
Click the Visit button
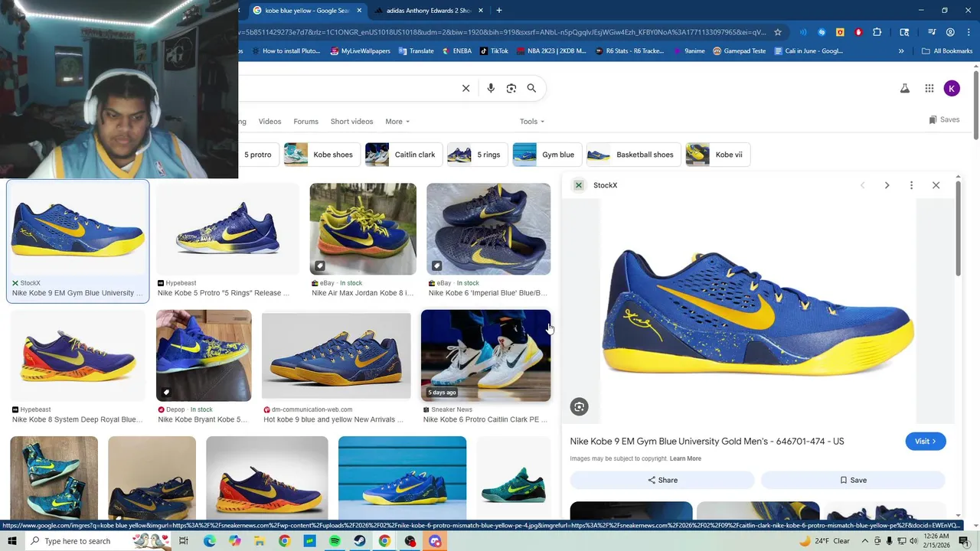click(926, 442)
